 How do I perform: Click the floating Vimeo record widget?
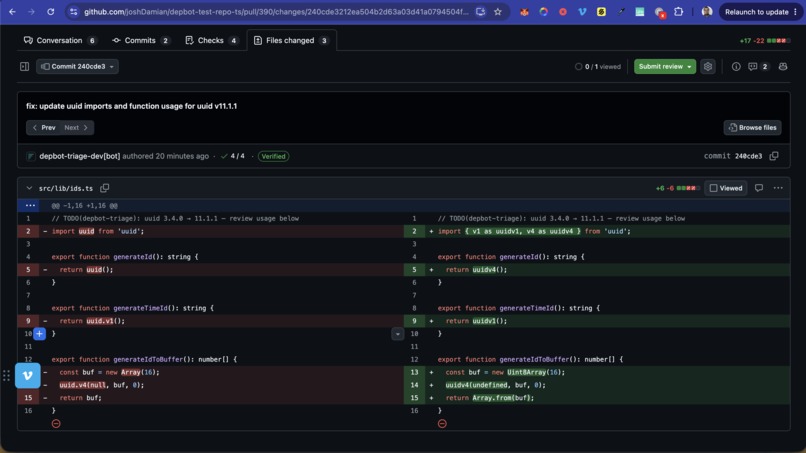pyautogui.click(x=27, y=376)
